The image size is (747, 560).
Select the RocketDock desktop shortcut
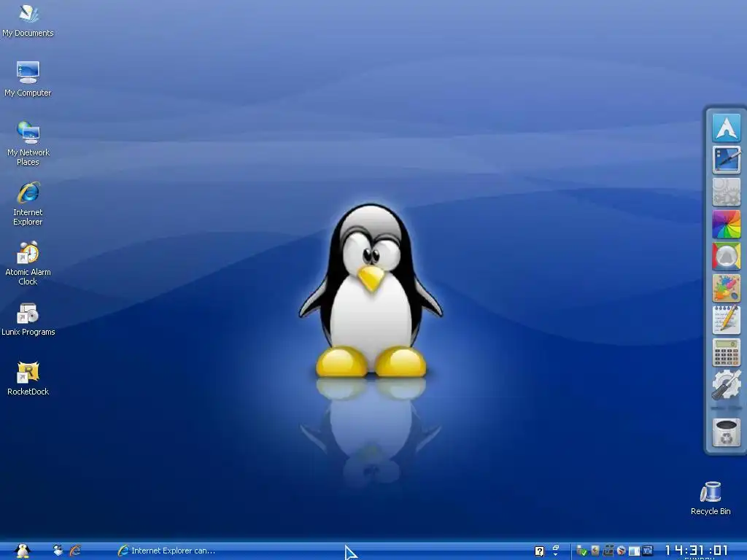click(28, 378)
